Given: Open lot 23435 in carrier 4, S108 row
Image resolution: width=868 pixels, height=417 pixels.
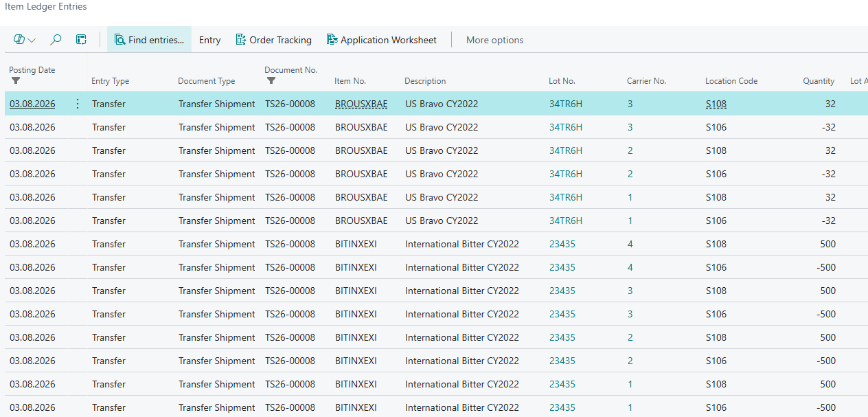Looking at the screenshot, I should point(562,245).
